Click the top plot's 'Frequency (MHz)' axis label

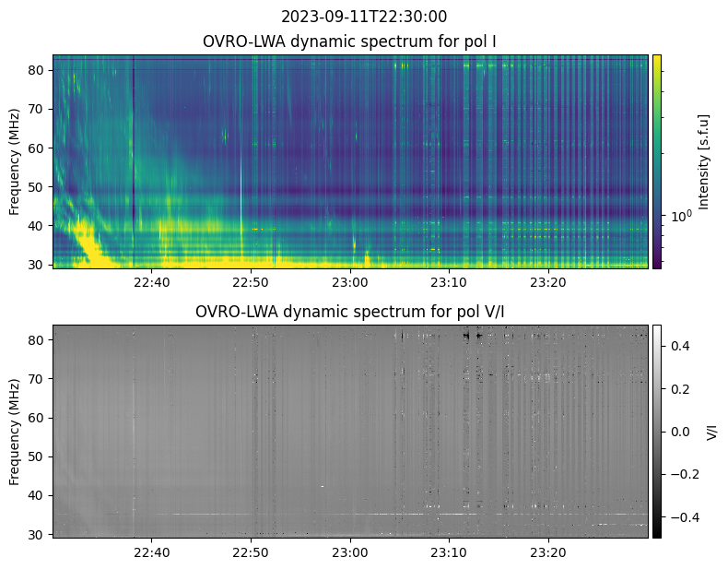coord(15,161)
